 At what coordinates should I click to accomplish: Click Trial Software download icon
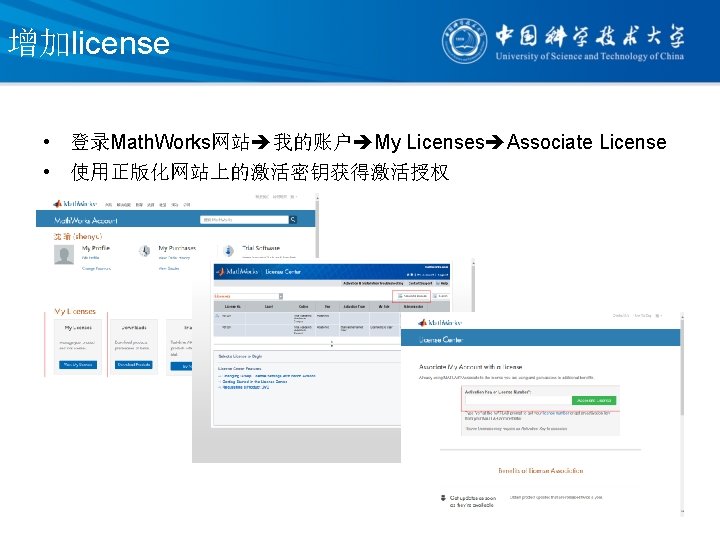229,251
